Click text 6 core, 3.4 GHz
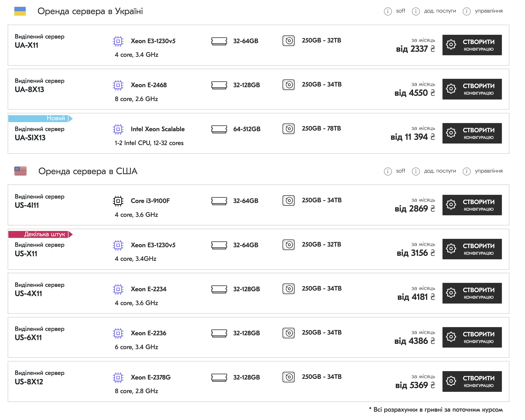The width and height of the screenshot is (525, 420). (x=136, y=347)
